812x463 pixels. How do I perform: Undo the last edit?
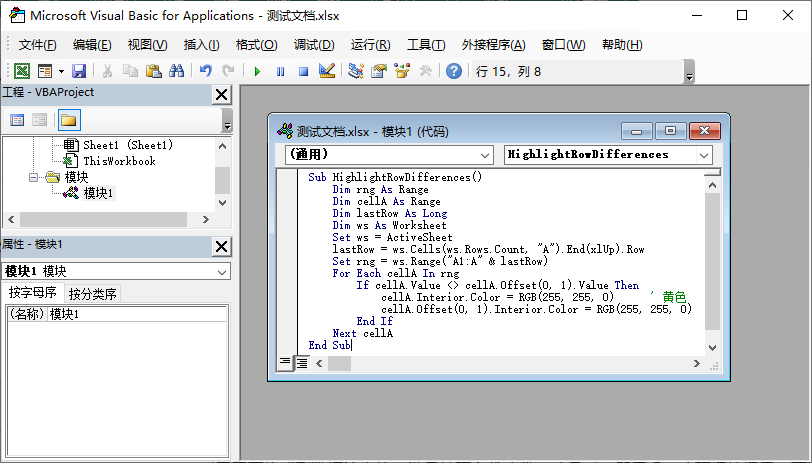click(x=206, y=71)
